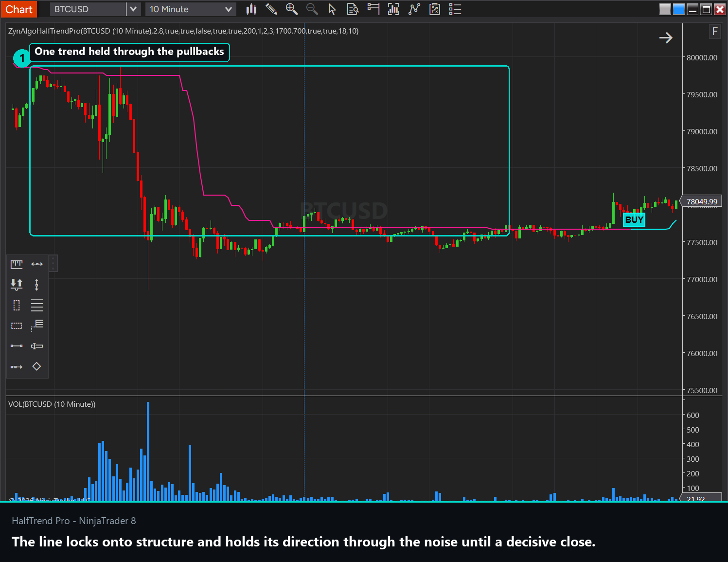
Task: Click the 80000.00 price axis label
Action: coord(702,57)
